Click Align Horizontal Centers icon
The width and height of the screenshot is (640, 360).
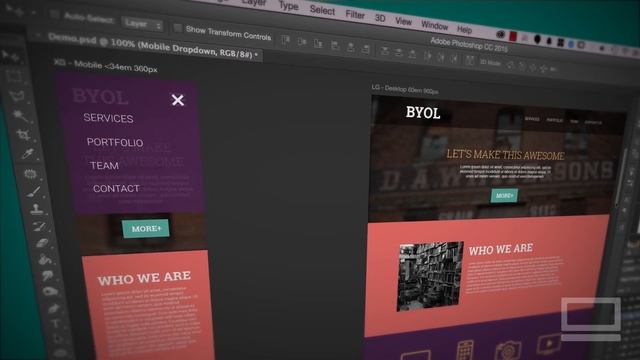[351, 47]
